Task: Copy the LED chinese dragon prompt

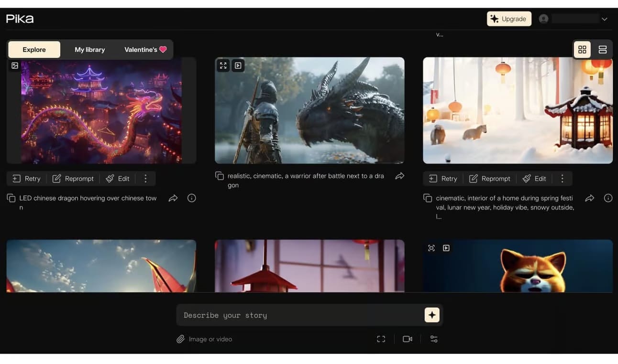Action: (x=11, y=198)
